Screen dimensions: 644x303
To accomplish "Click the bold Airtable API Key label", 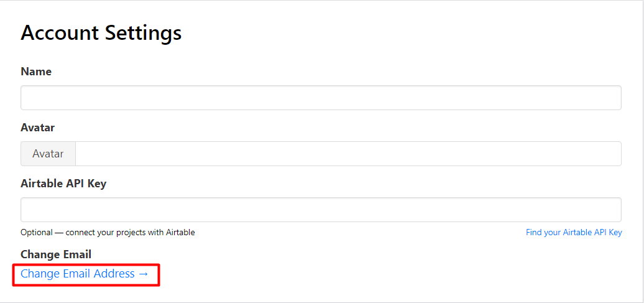I will [x=63, y=184].
